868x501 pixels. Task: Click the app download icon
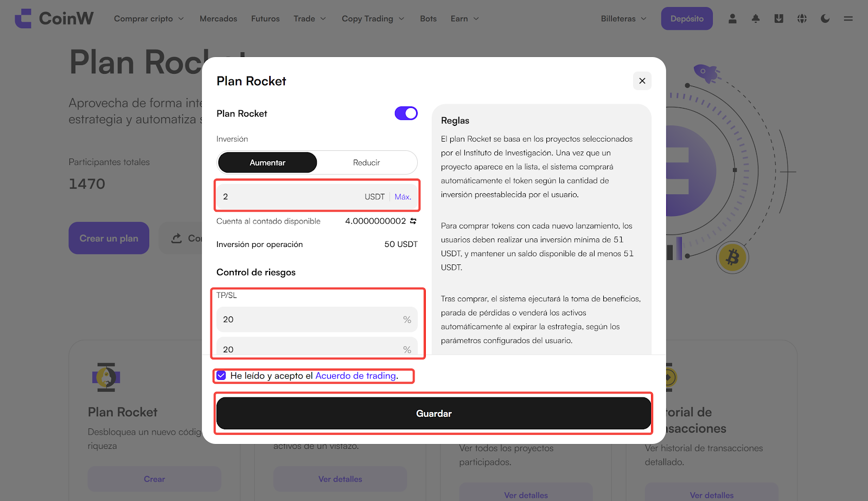778,18
